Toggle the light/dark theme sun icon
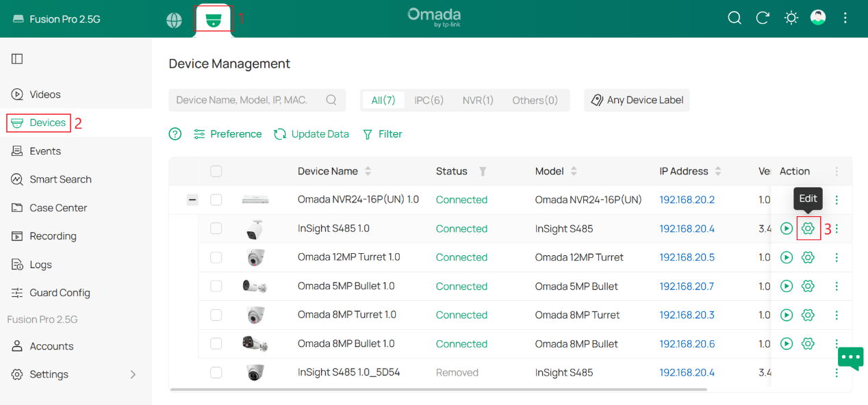868x405 pixels. coord(791,18)
